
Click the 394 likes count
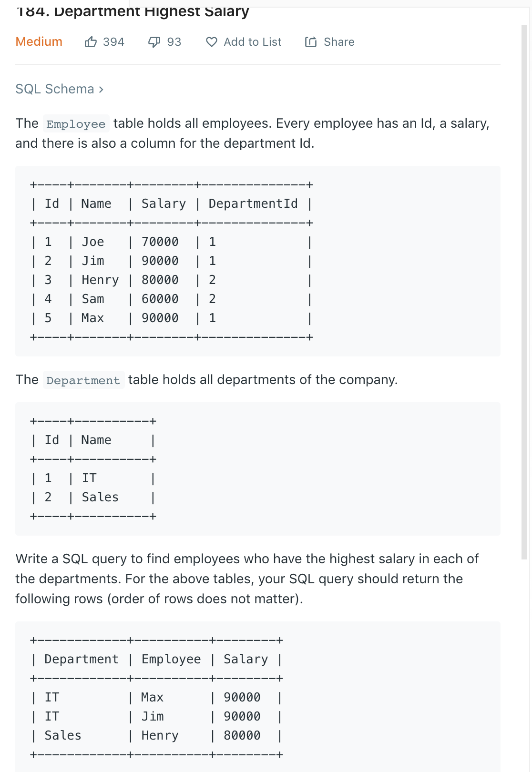point(113,42)
